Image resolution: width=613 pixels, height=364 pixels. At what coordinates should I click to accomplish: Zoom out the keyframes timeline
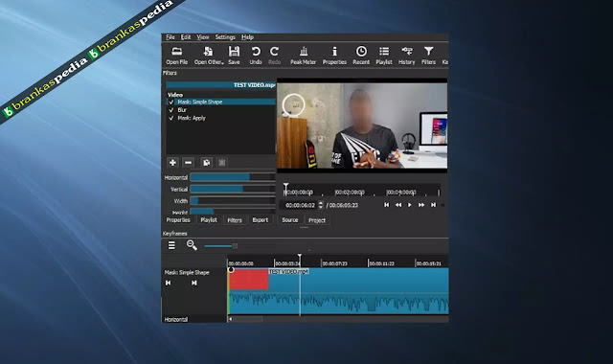pyautogui.click(x=192, y=245)
